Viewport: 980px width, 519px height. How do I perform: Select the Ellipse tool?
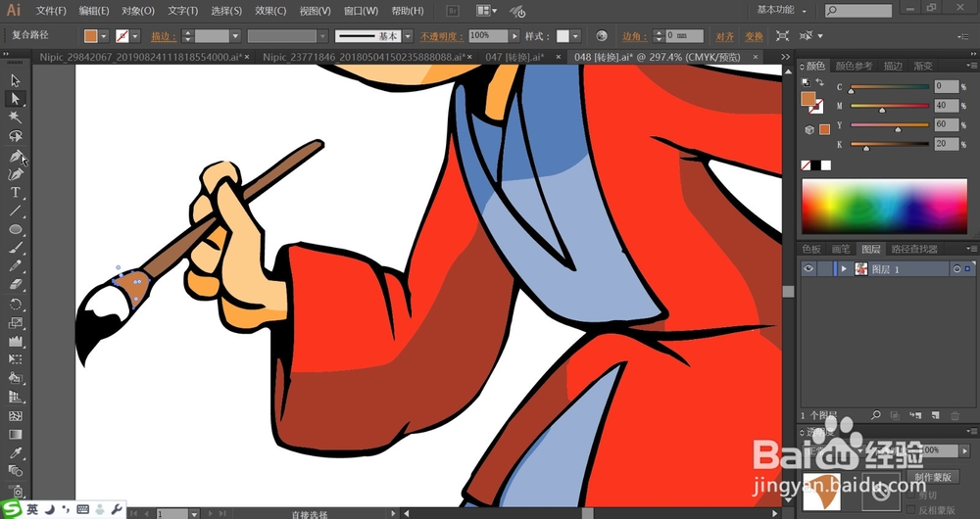click(x=16, y=229)
